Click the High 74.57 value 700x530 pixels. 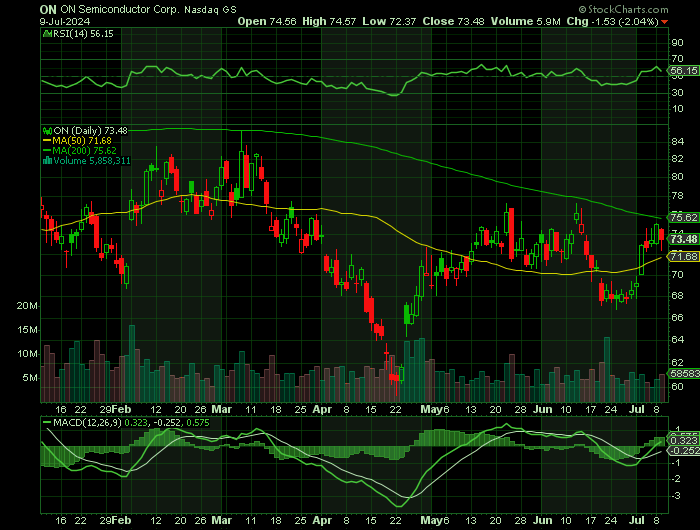pos(329,21)
